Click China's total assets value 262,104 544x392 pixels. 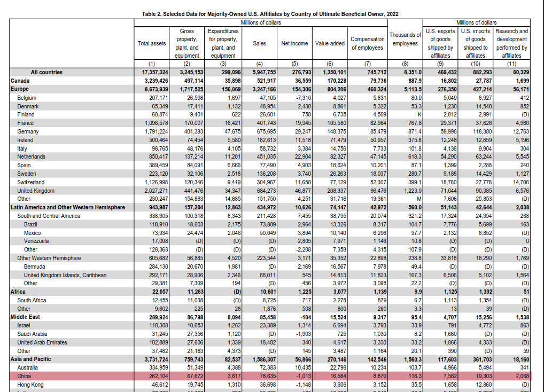159,376
